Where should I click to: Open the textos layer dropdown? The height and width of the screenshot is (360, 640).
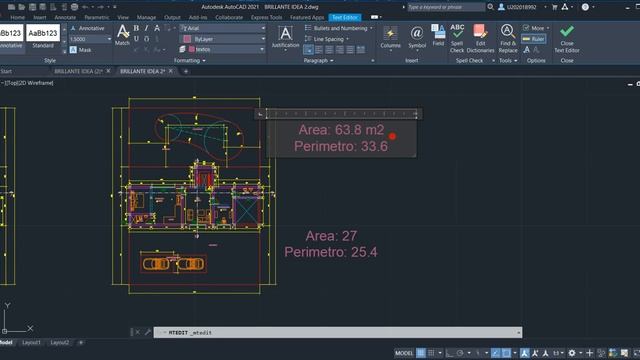point(262,49)
